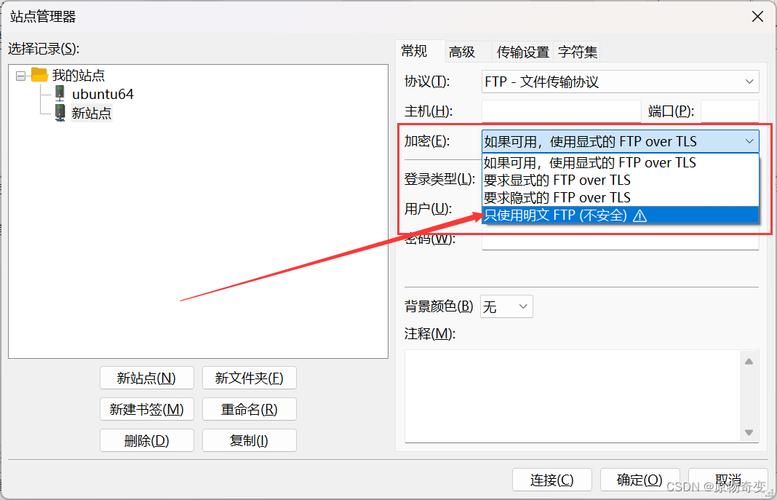Click the 端口 port input field

729,111
